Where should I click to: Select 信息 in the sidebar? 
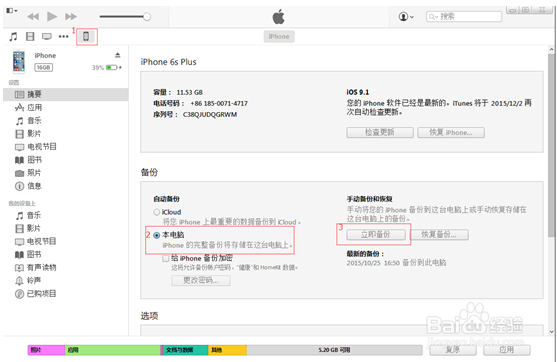point(65,186)
